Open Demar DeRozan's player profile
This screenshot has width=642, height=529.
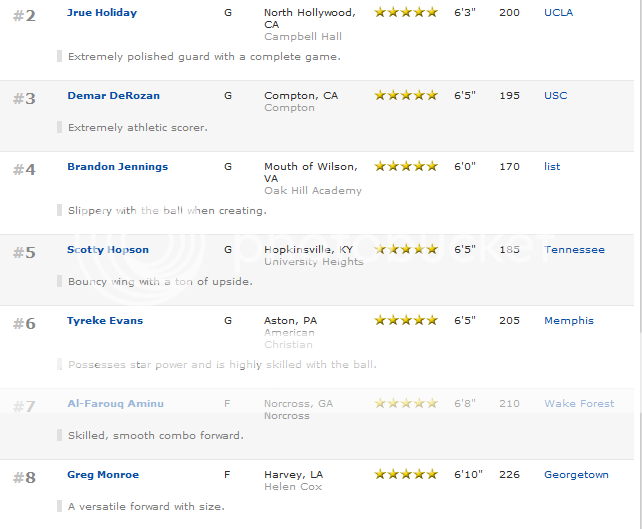tap(113, 96)
